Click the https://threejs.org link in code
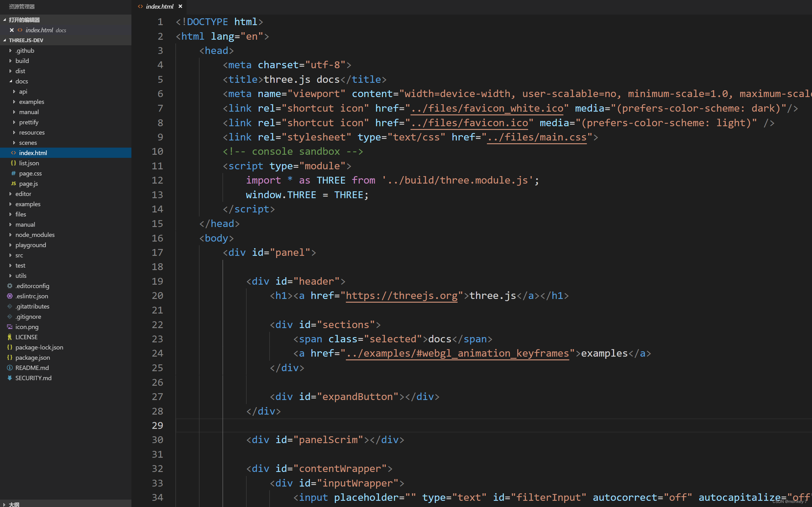 (401, 296)
